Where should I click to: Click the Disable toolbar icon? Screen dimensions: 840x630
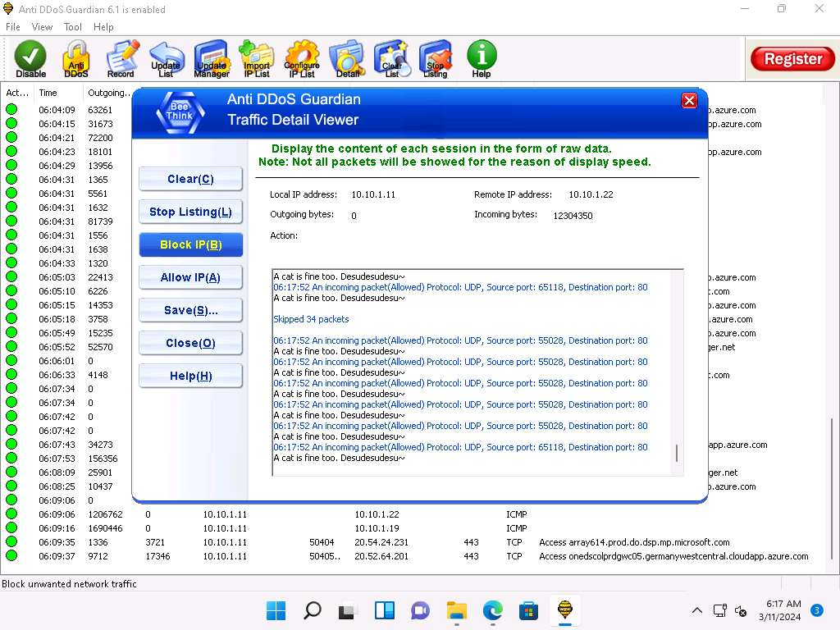click(x=30, y=59)
